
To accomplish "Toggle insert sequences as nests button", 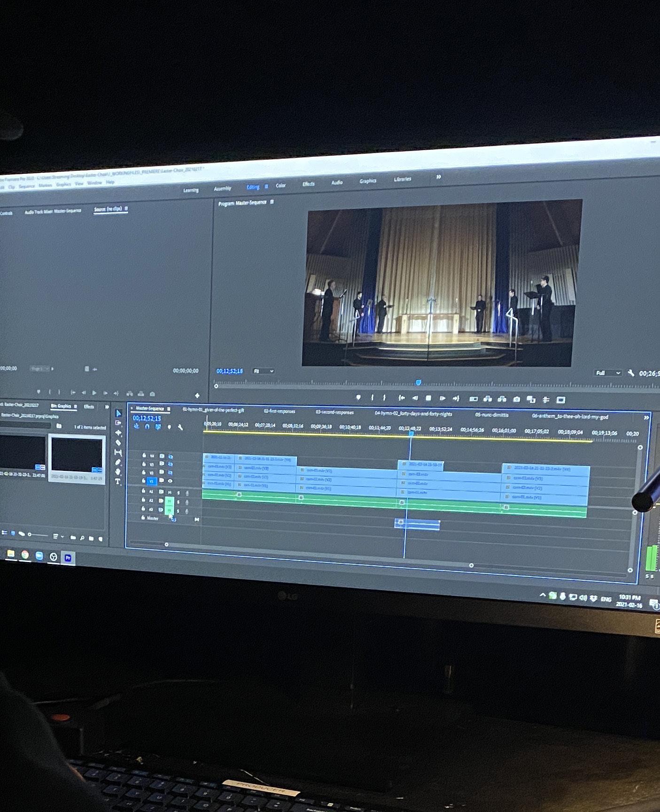I will pyautogui.click(x=136, y=426).
